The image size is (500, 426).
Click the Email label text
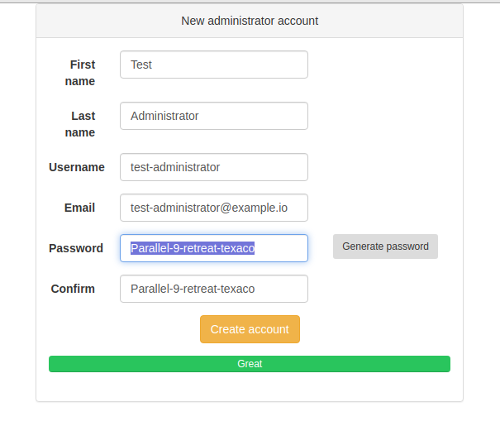tap(80, 208)
